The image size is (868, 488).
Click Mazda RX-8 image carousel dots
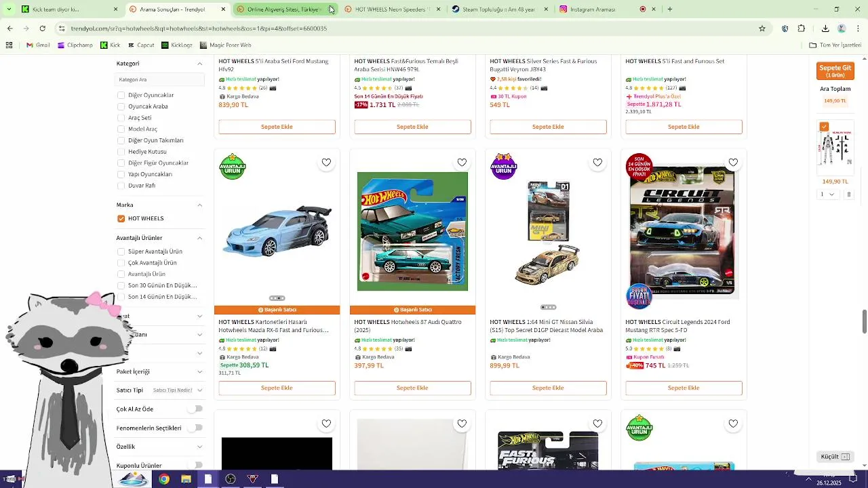click(x=277, y=298)
